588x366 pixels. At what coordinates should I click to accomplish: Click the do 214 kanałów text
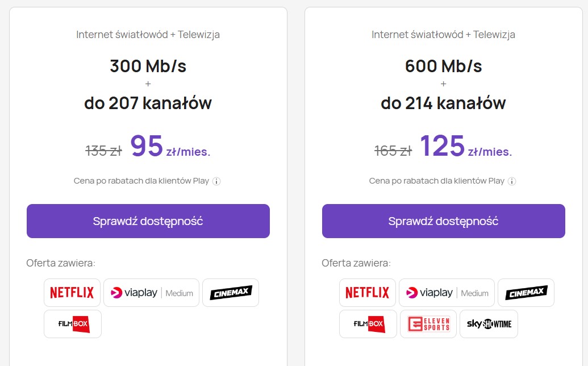coord(444,103)
